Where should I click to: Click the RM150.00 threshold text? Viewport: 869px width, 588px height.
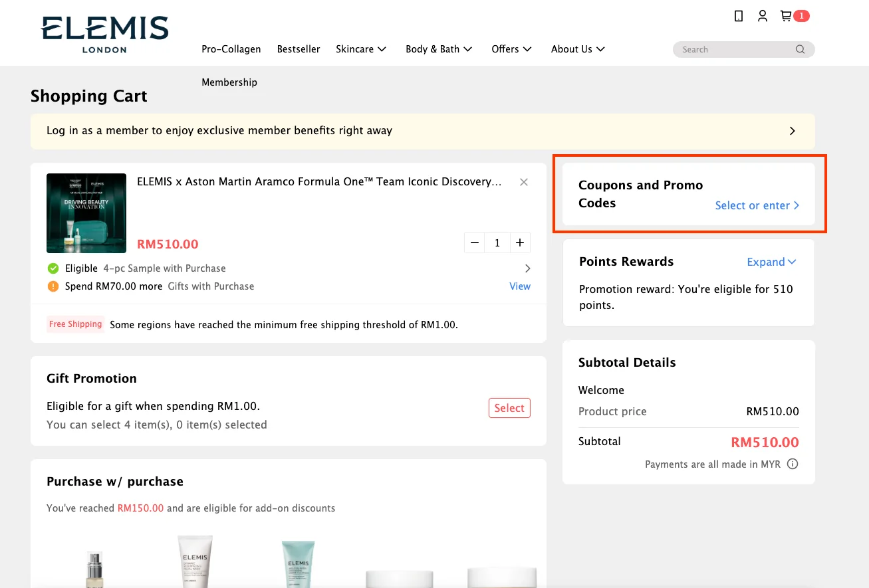click(140, 508)
